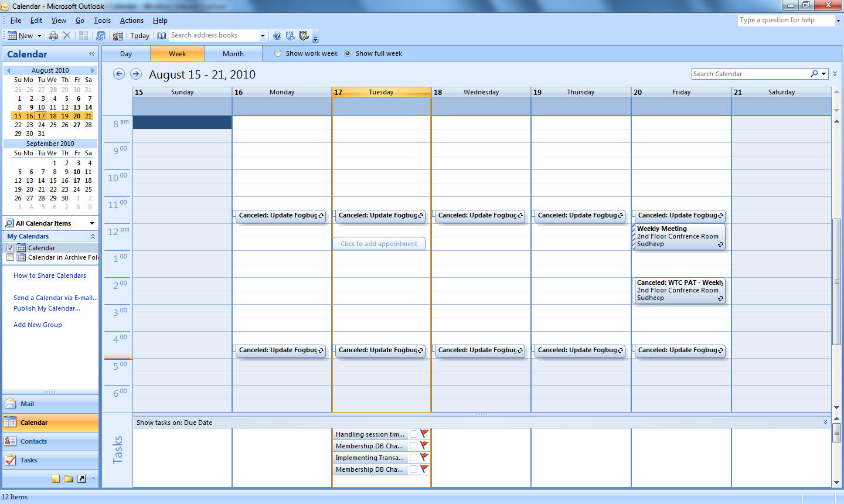Select the Show work week radio button
The width and height of the screenshot is (844, 504).
point(278,53)
